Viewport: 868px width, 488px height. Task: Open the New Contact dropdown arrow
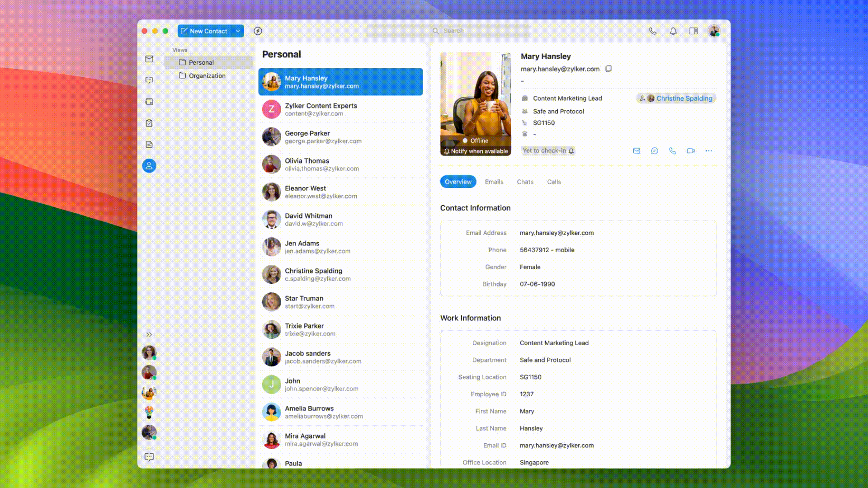point(238,31)
